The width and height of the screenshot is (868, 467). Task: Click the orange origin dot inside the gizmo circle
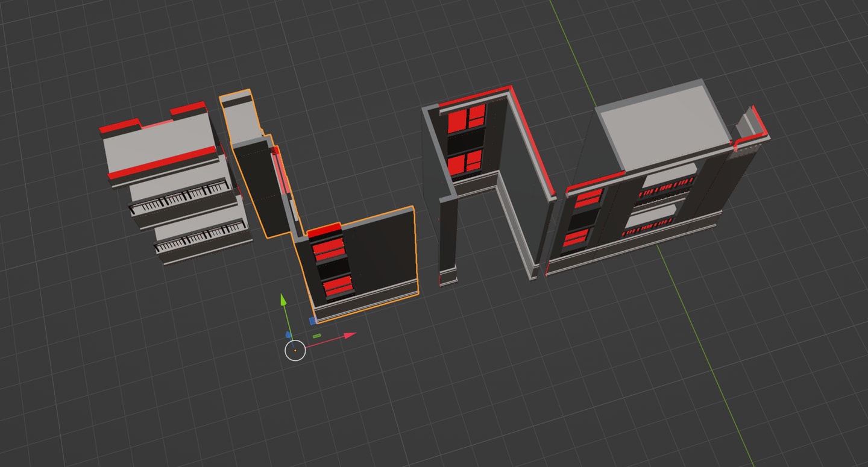tap(295, 350)
